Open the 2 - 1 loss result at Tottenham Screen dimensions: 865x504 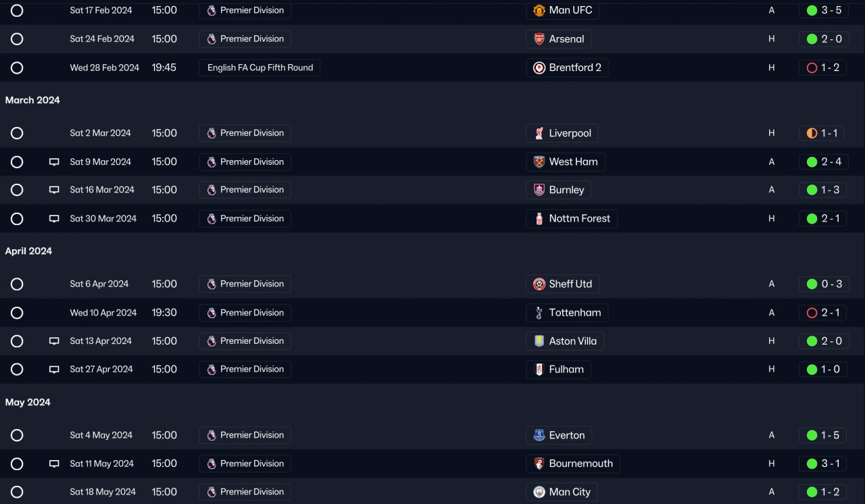822,313
